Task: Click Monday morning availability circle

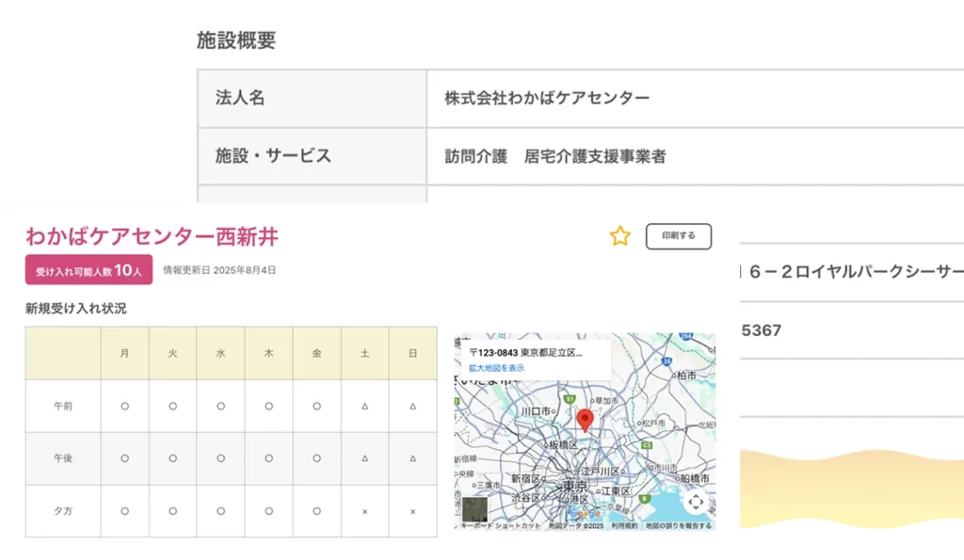Action: [124, 406]
